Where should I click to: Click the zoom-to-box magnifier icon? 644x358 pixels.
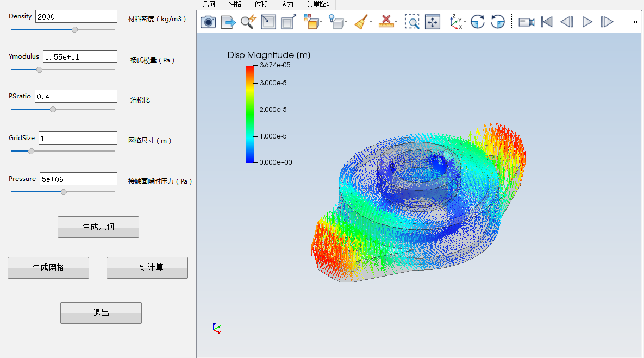[413, 22]
